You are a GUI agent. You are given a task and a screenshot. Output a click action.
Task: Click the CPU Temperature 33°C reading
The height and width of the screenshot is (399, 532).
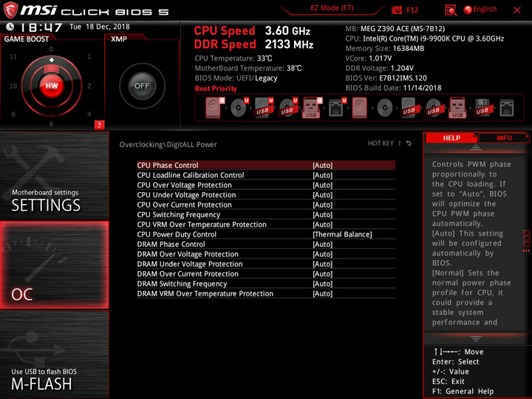pyautogui.click(x=233, y=58)
